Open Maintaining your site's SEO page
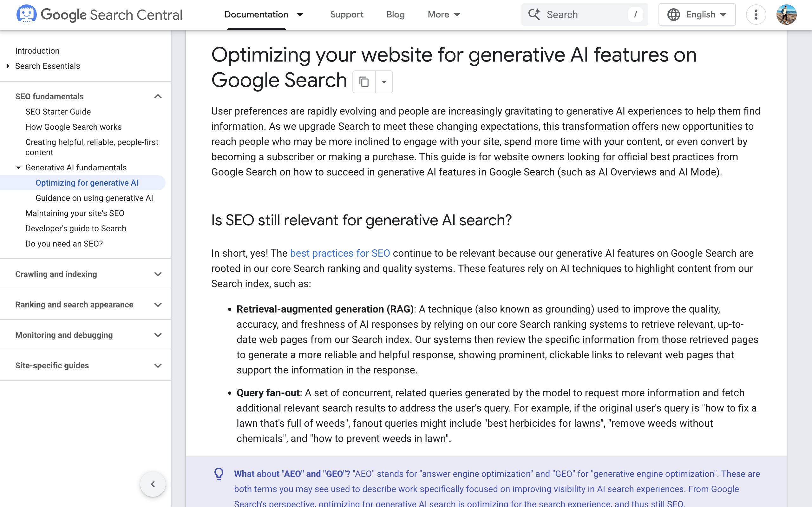 75,213
